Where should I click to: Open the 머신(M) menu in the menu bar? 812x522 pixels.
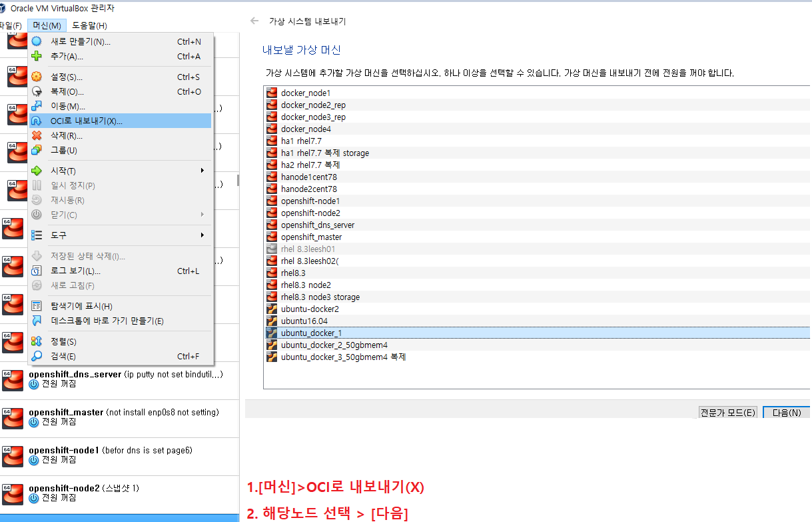pyautogui.click(x=47, y=25)
